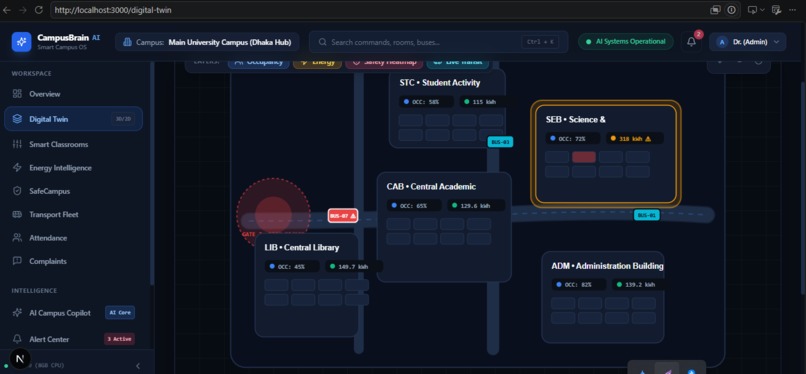Click the BUS-01 transit marker

click(x=646, y=215)
